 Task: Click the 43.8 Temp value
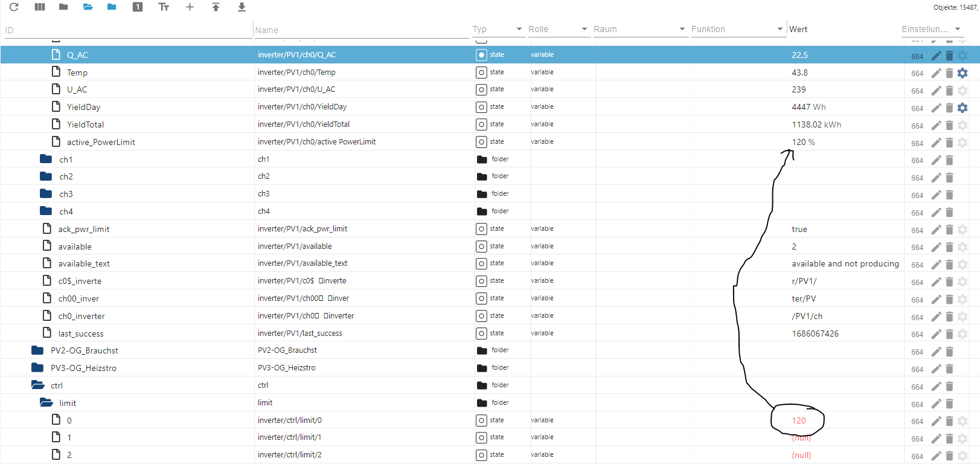pos(799,72)
